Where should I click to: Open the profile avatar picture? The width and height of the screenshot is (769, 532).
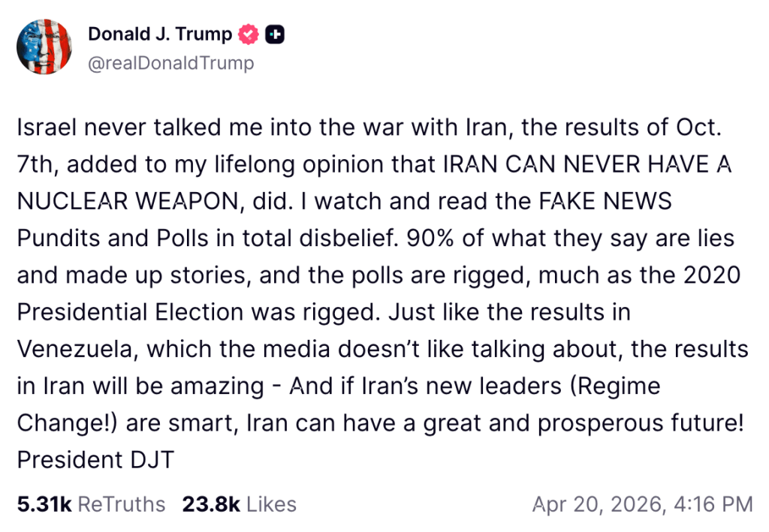point(44,47)
